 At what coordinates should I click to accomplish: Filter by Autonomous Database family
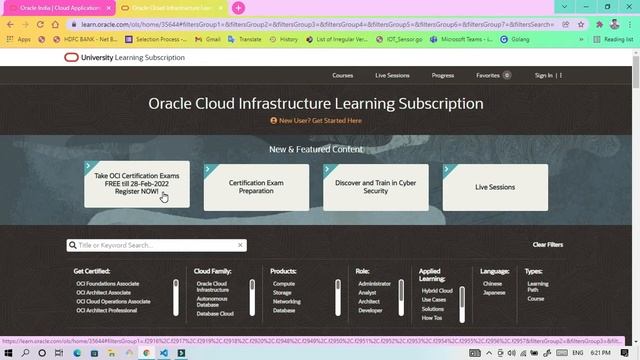(x=212, y=302)
